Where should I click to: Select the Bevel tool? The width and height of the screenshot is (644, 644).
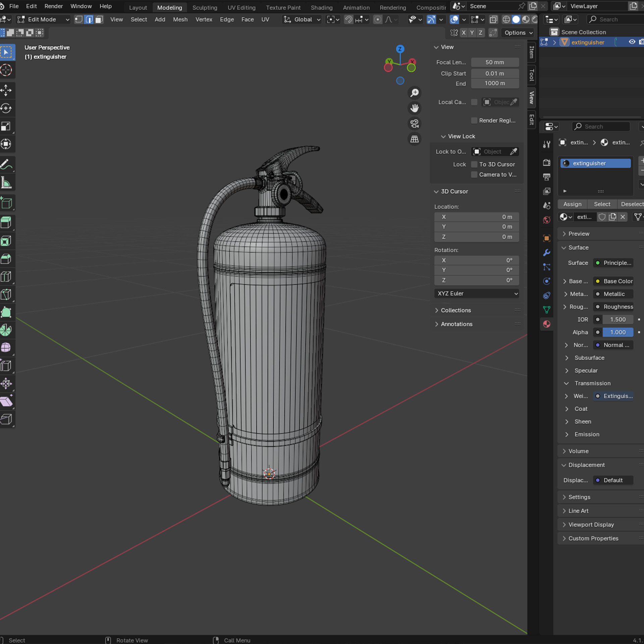(x=6, y=259)
